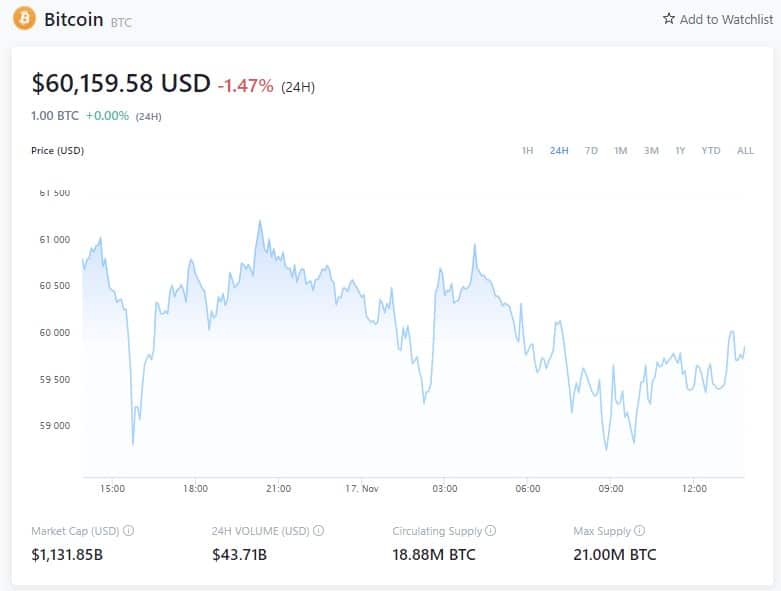Screen dimensions: 781x591
Task: Show the 3M chart range
Action: 651,150
